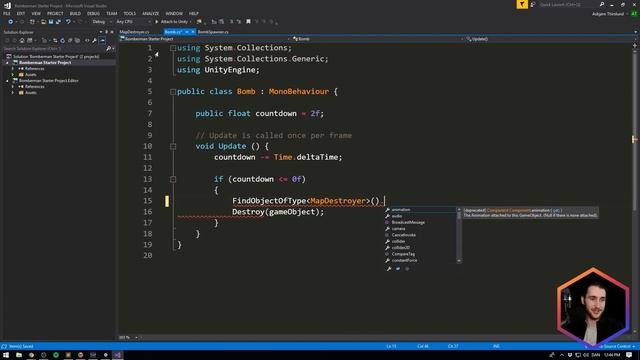Open the Update() member navigation dropdown
This screenshot has height=360, width=640.
click(x=549, y=39)
